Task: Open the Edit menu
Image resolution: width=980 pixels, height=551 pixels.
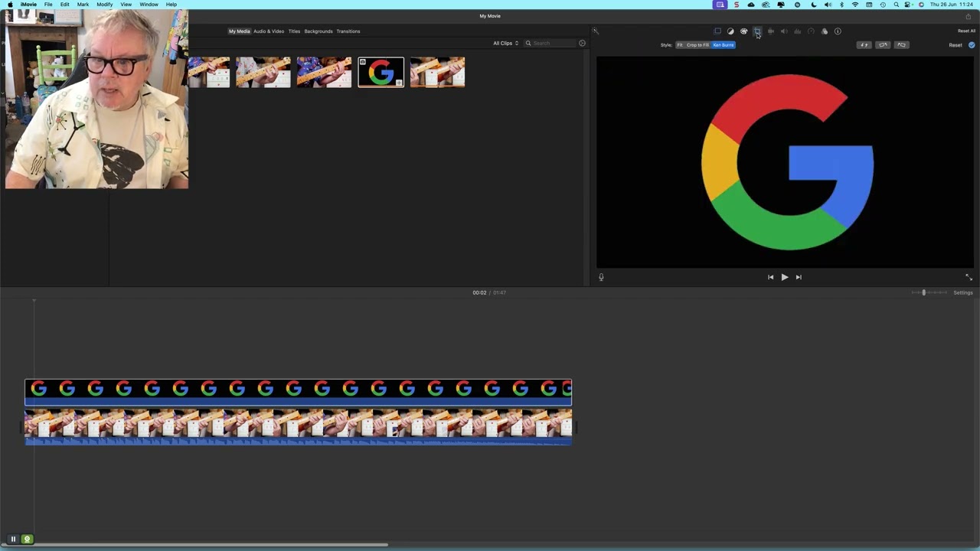Action: [65, 5]
